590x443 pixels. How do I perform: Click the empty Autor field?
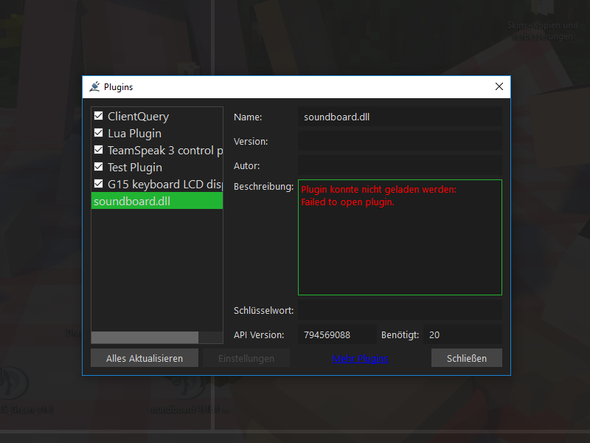pyautogui.click(x=400, y=166)
